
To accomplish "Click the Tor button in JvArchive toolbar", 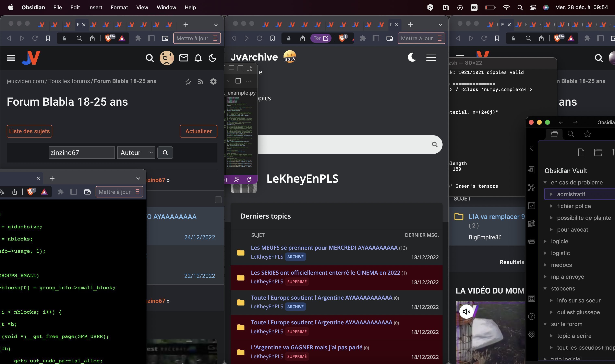I will point(321,38).
